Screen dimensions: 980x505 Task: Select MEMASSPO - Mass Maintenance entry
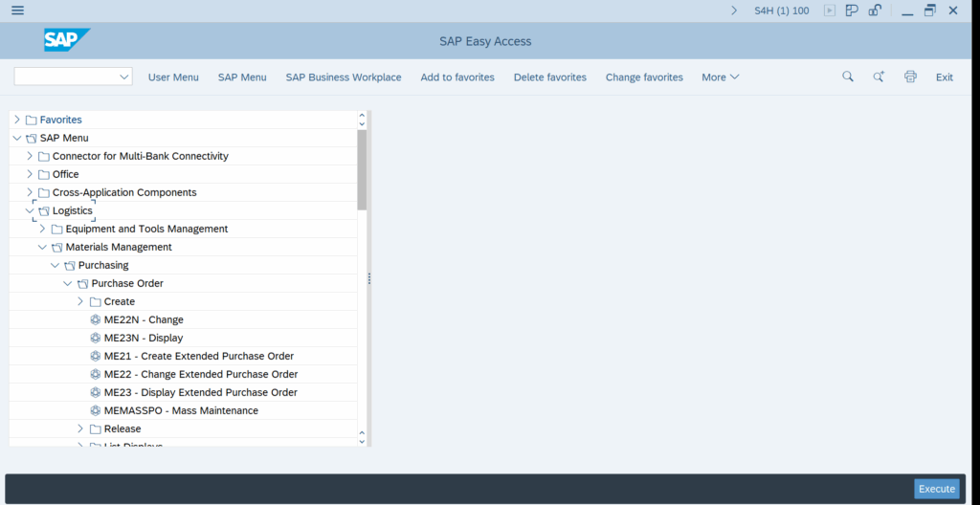tap(181, 410)
